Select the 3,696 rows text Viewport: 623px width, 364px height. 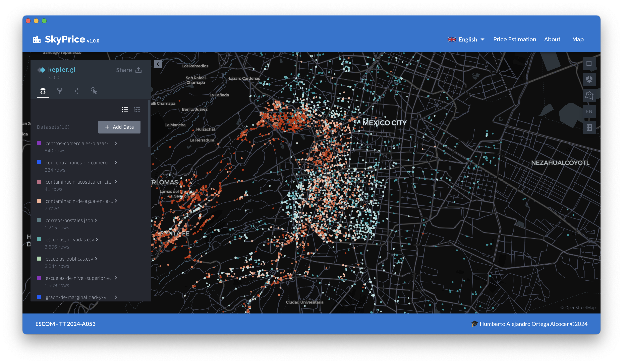click(x=57, y=247)
